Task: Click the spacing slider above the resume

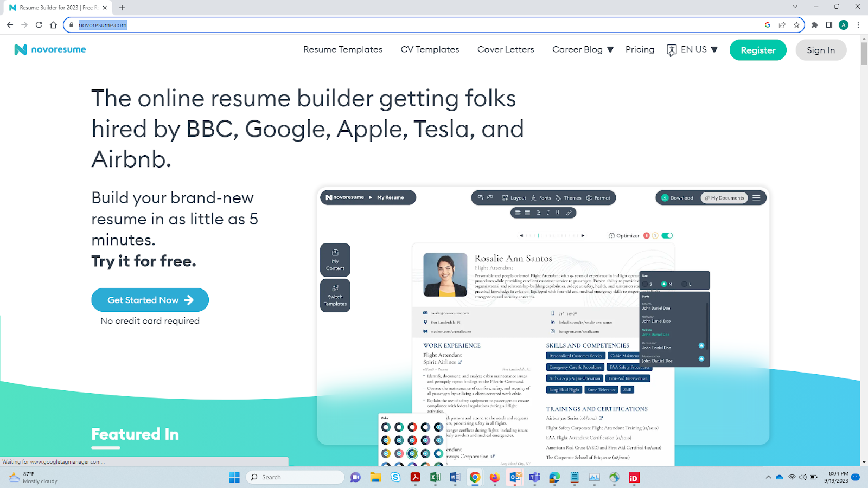Action: click(x=552, y=235)
